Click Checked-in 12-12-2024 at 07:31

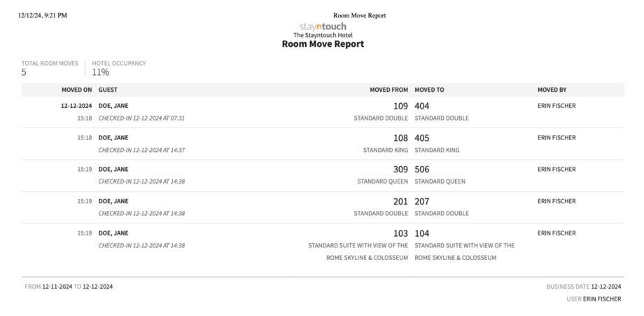141,118
